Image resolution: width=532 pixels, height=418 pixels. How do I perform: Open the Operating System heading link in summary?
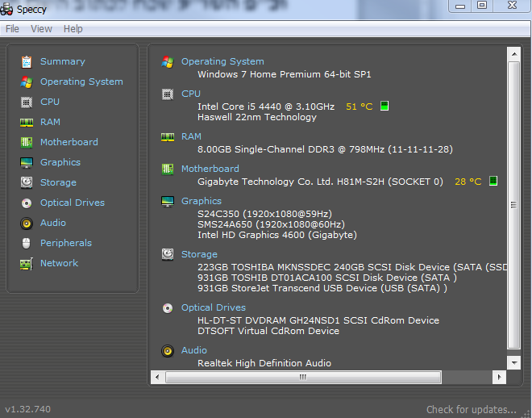pyautogui.click(x=222, y=62)
